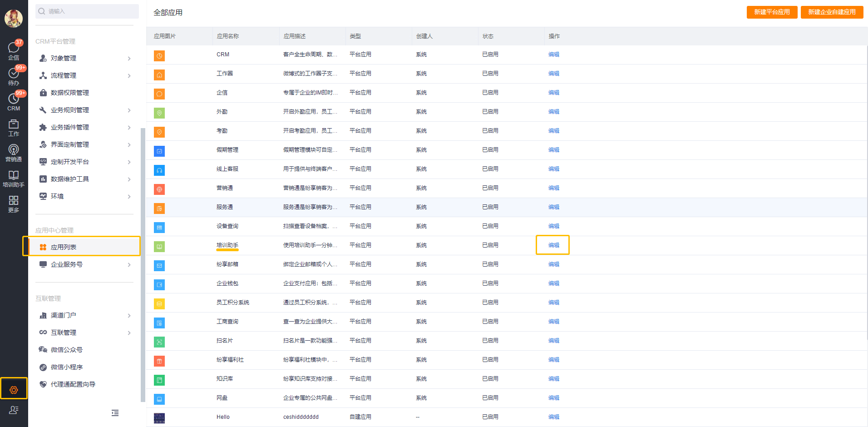
Task: Click the 设备查询 blue app icon
Action: click(159, 228)
